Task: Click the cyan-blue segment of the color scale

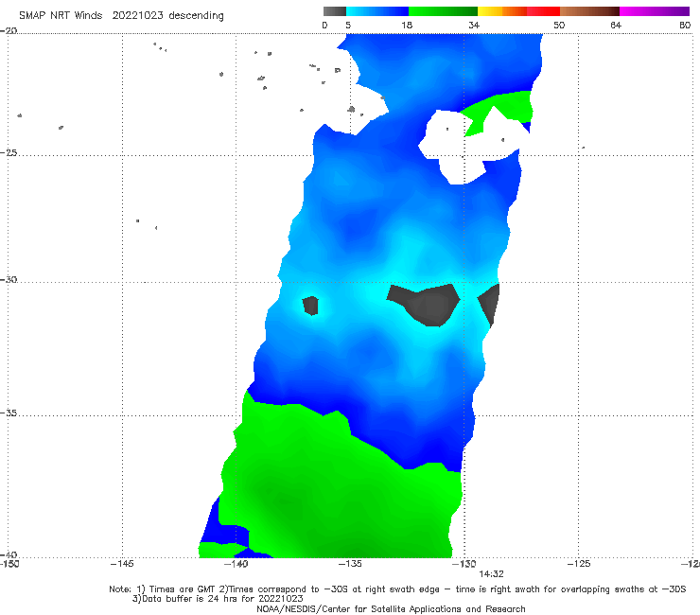Action: [x=377, y=11]
